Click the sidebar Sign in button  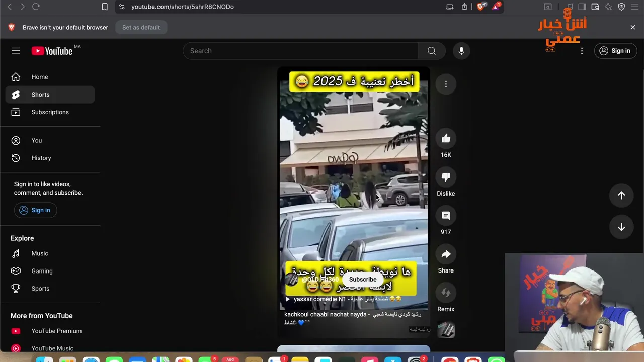tap(35, 210)
